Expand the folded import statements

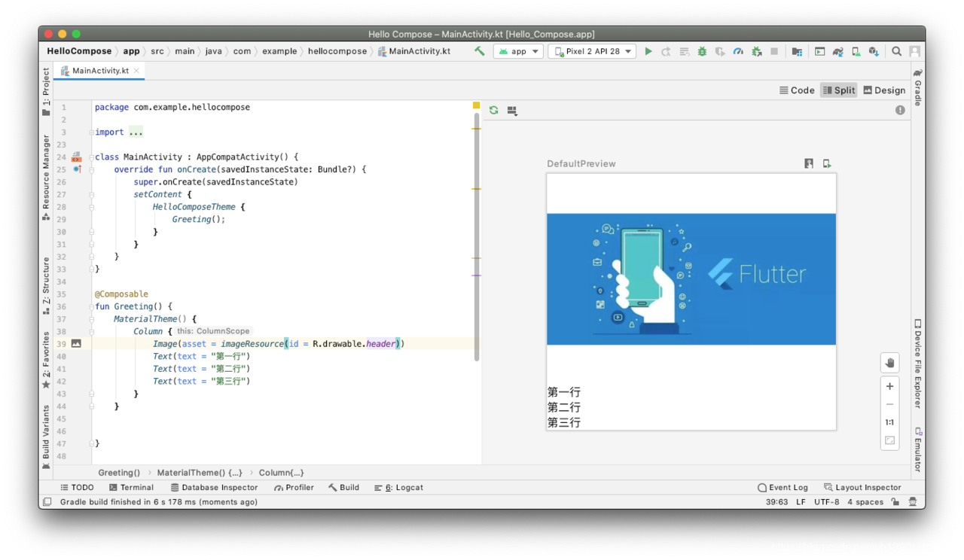point(136,132)
